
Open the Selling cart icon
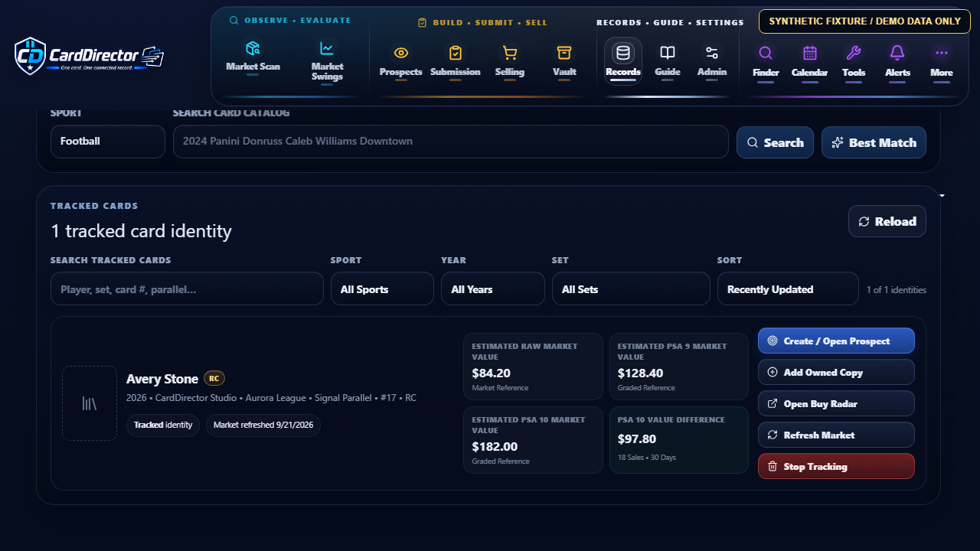click(x=509, y=53)
